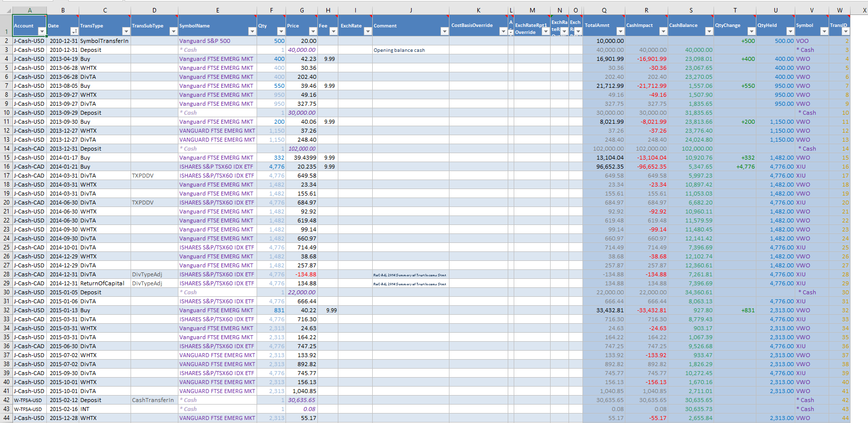This screenshot has height=423, width=868.
Task: Select the 'Opening balance cash' comment cell
Action: [x=399, y=50]
